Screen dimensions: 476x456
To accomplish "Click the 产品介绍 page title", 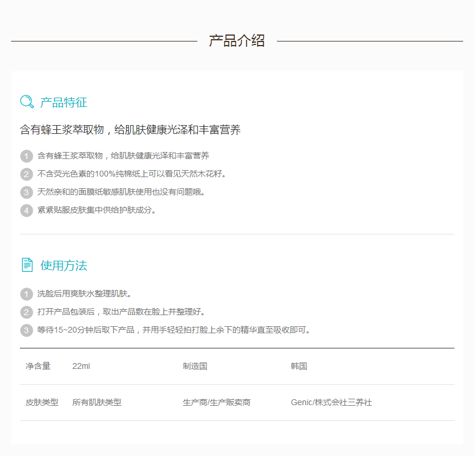I will point(237,41).
